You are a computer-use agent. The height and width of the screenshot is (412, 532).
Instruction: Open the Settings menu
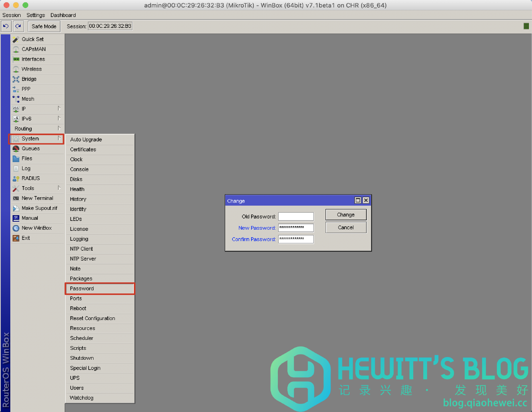click(35, 15)
